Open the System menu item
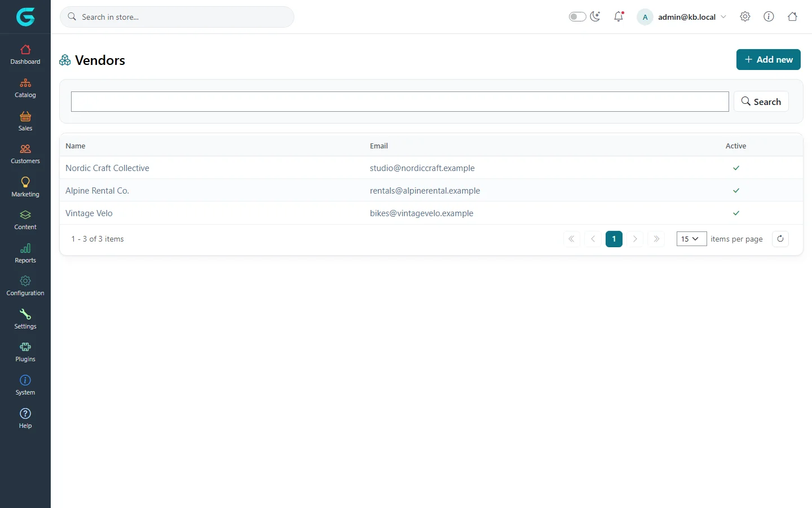 click(25, 386)
